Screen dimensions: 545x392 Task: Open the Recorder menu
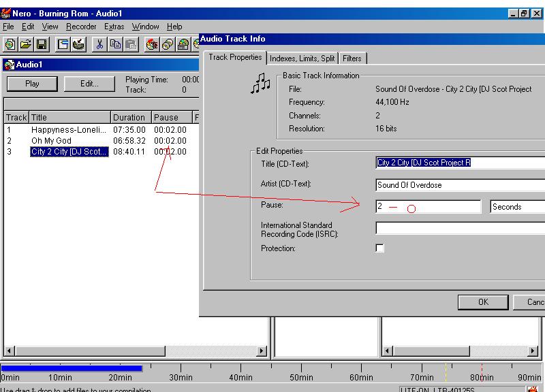(x=81, y=27)
